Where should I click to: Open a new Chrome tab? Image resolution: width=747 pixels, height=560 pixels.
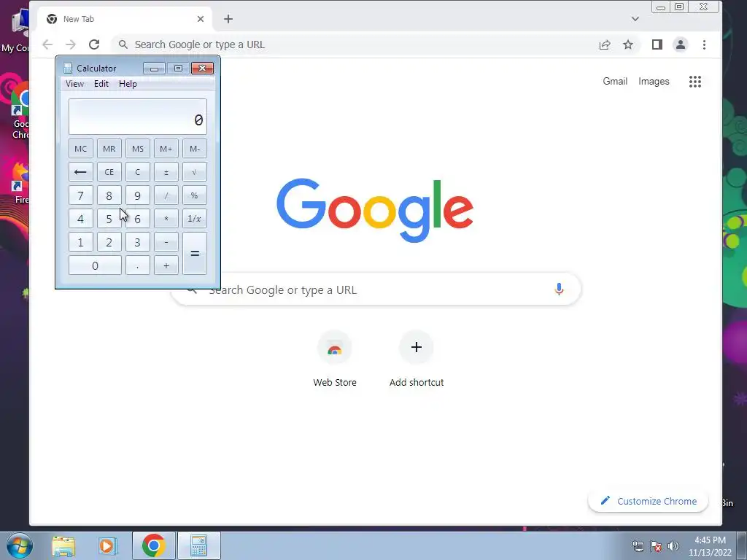[x=228, y=19]
